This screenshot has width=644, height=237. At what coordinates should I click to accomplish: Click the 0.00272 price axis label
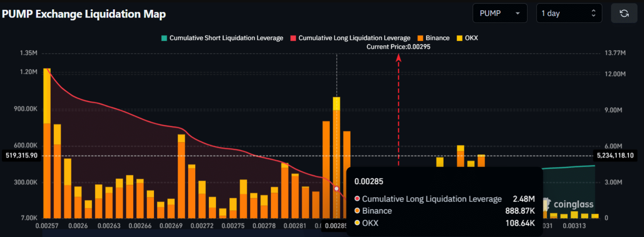202,226
